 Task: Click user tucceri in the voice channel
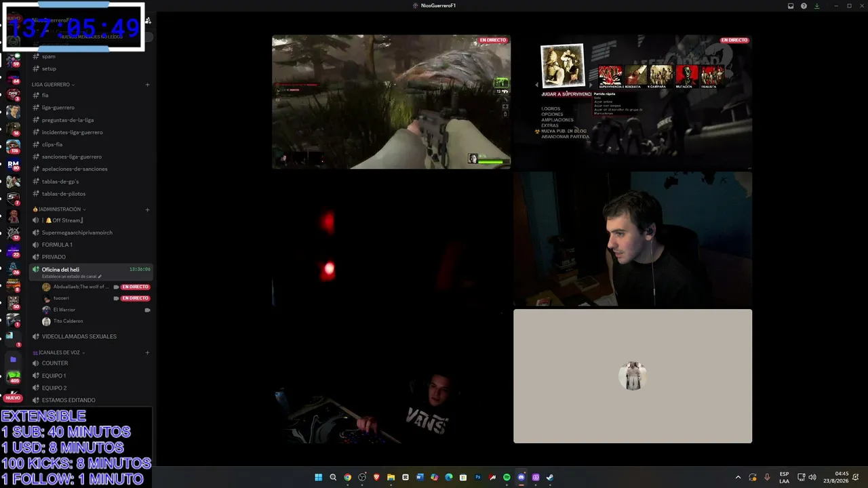[56, 298]
